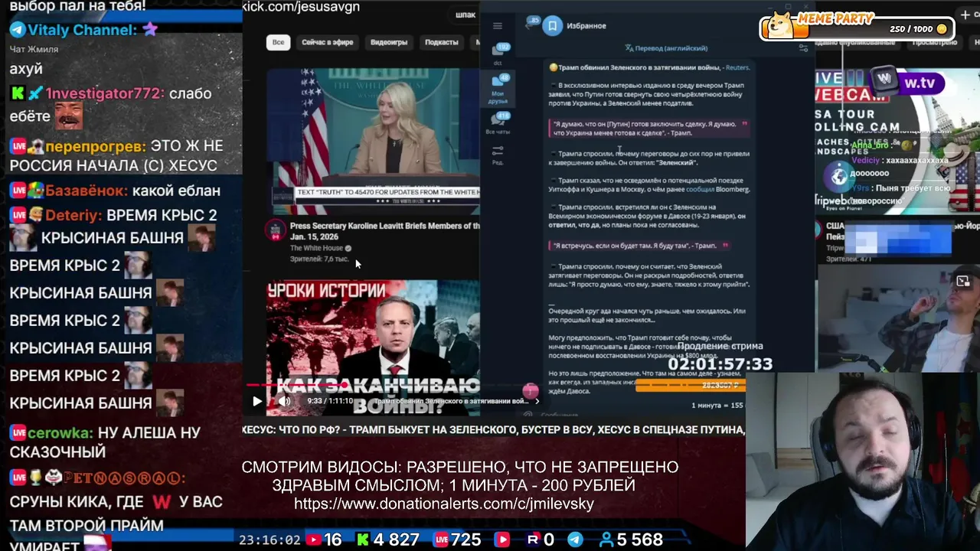Open the Live Webcam USA Tour thumbnail
The width and height of the screenshot is (980, 551).
[x=897, y=142]
